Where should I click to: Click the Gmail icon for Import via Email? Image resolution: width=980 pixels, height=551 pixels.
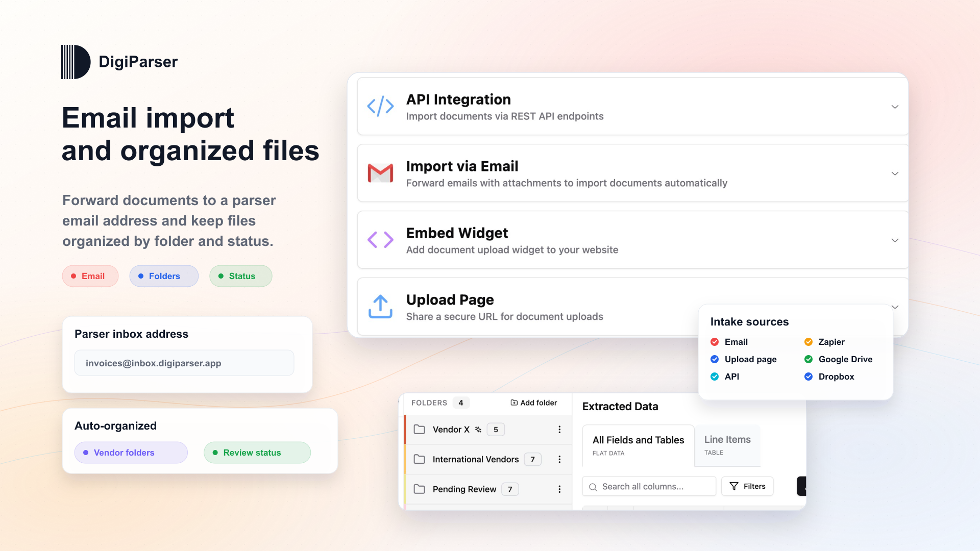coord(380,173)
